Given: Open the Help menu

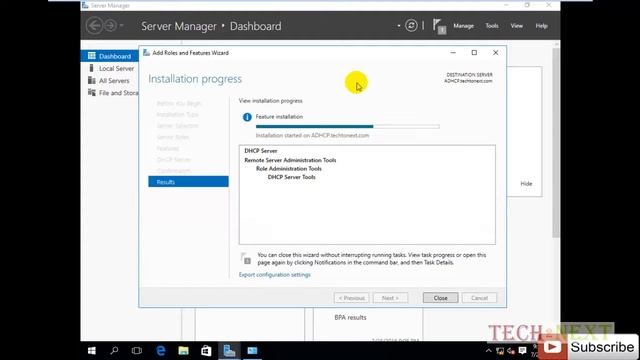Looking at the screenshot, I should (541, 26).
